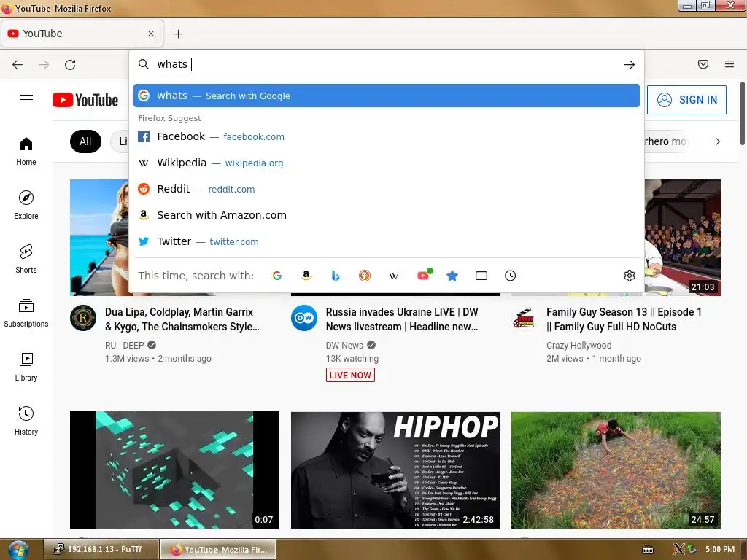The image size is (747, 560).
Task: Choose the Twitter suggestion
Action: point(387,241)
